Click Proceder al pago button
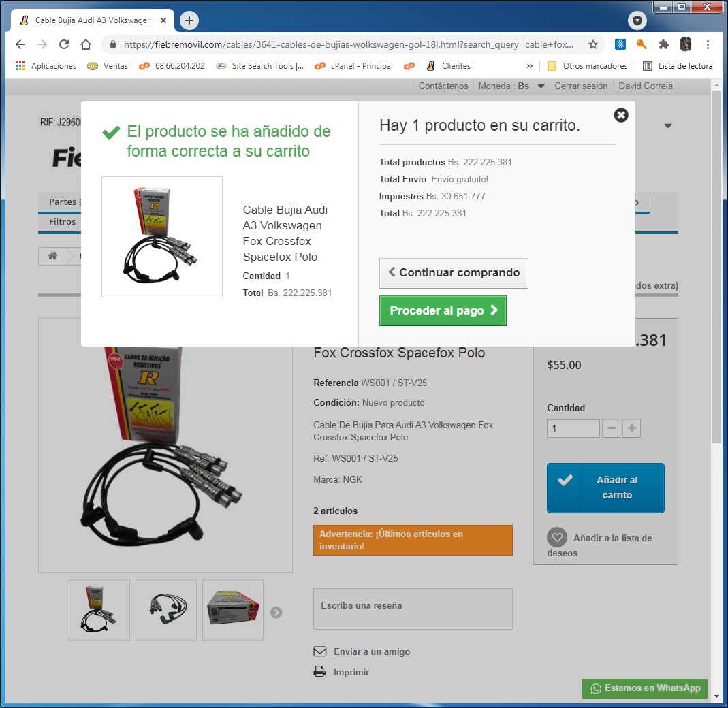 point(443,311)
